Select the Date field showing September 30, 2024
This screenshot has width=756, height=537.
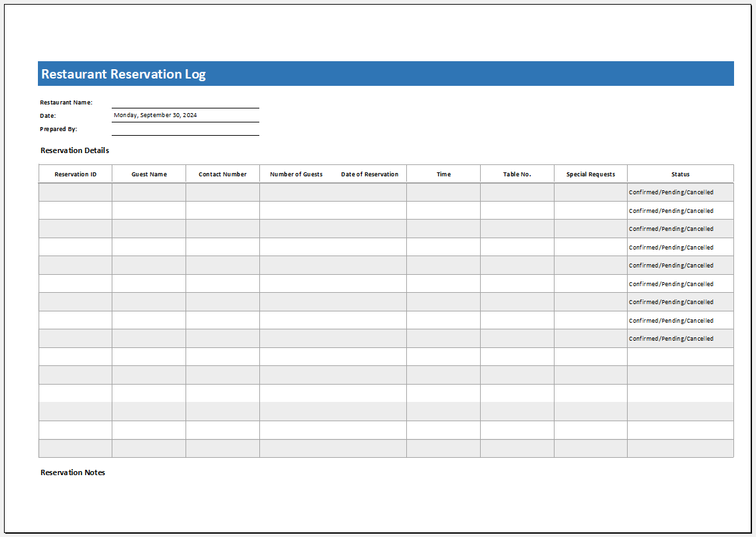[x=186, y=114]
